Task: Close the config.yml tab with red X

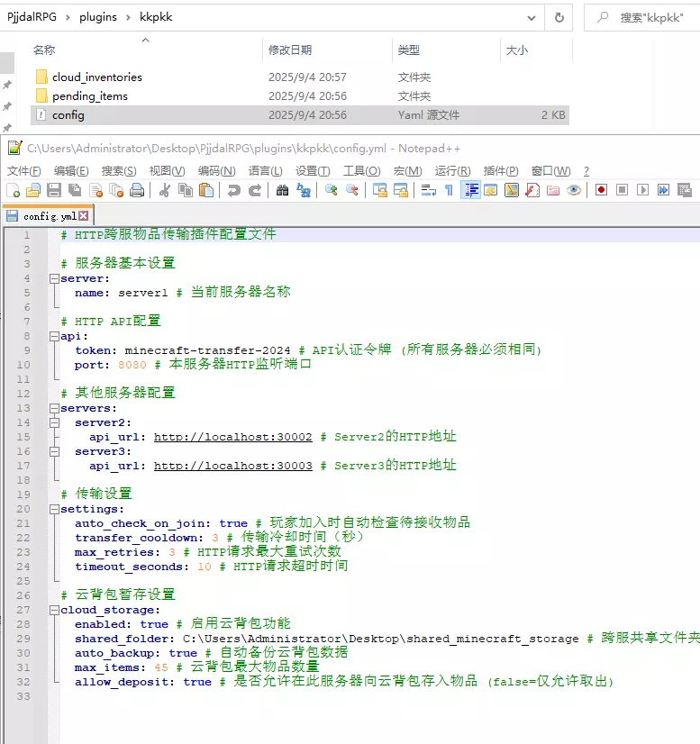Action: click(x=84, y=216)
